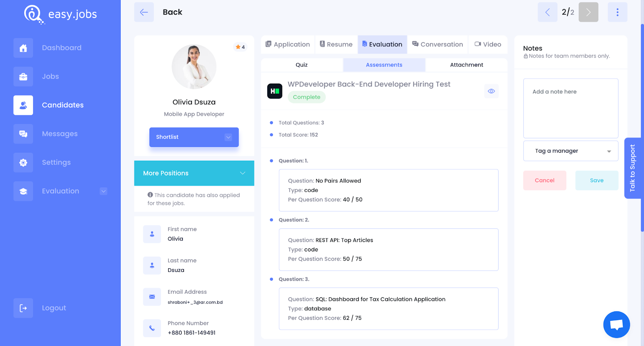Open the Conversation tab

(x=438, y=44)
